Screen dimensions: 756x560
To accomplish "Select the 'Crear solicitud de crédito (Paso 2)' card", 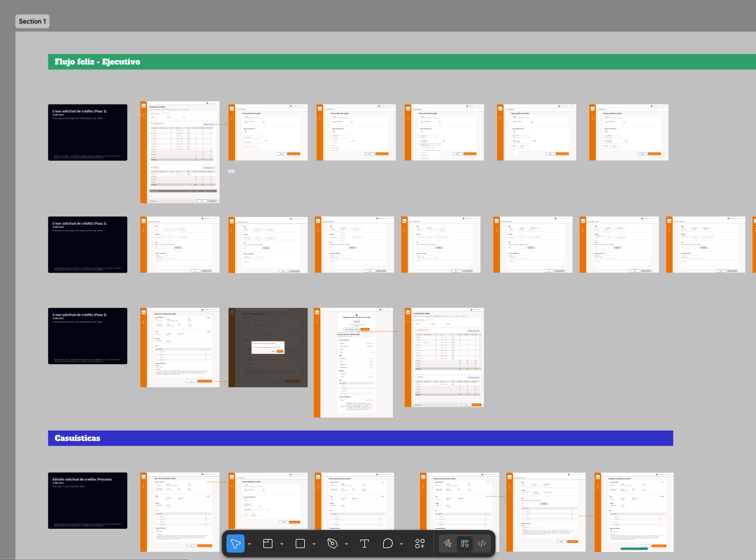I will (x=88, y=244).
